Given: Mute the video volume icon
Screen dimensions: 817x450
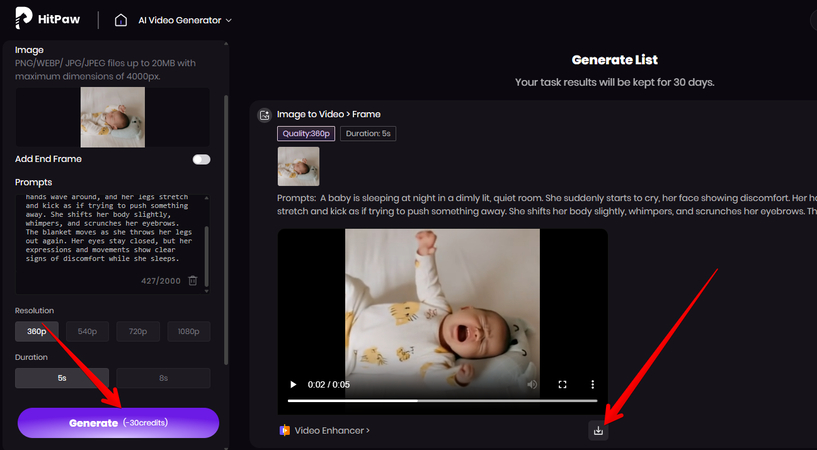Looking at the screenshot, I should click(532, 384).
